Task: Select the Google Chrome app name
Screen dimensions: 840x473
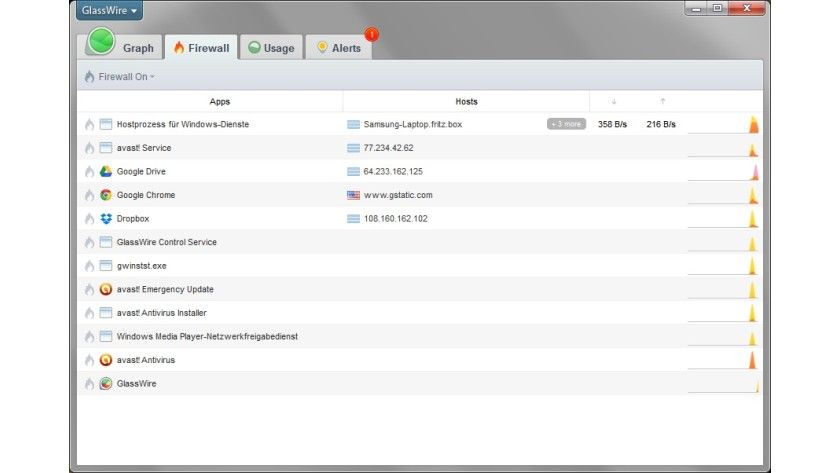Action: click(146, 195)
